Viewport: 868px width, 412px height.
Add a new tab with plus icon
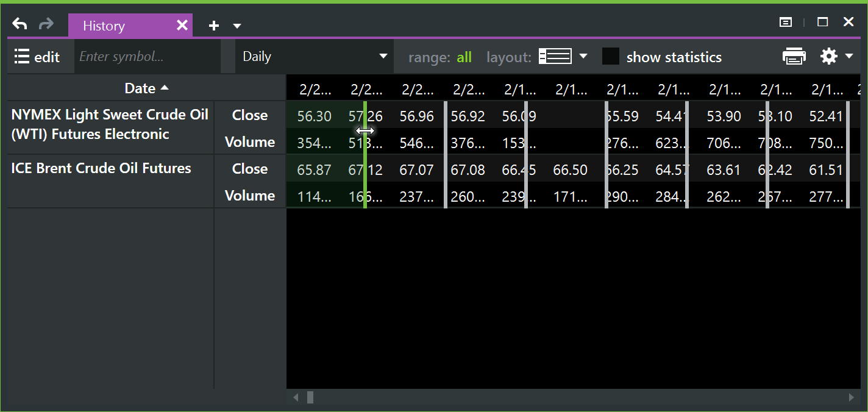point(214,26)
